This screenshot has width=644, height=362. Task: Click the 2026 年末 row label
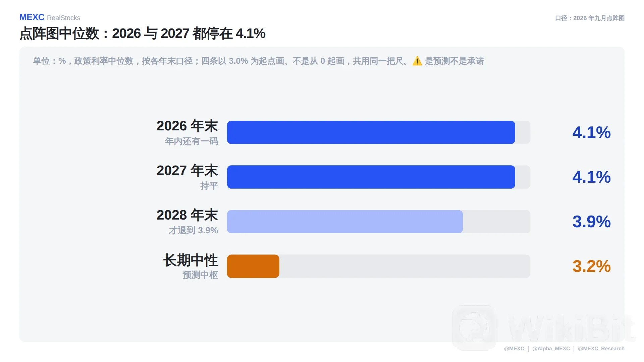187,126
